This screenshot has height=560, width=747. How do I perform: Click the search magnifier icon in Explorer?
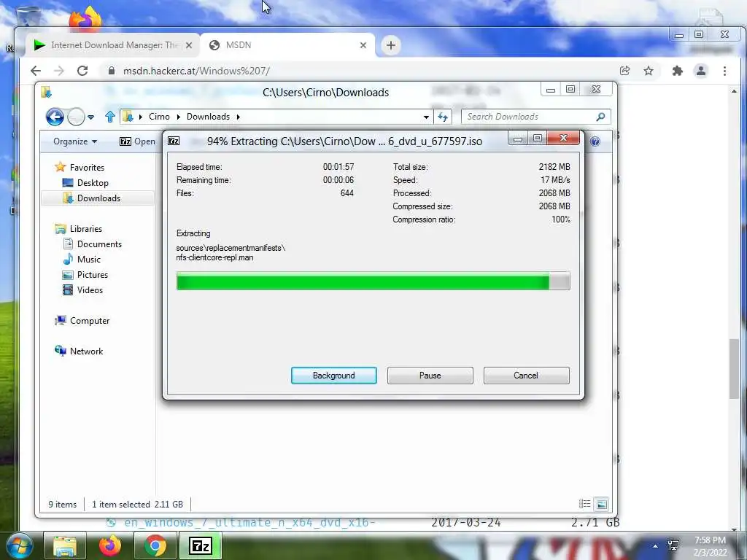[601, 117]
